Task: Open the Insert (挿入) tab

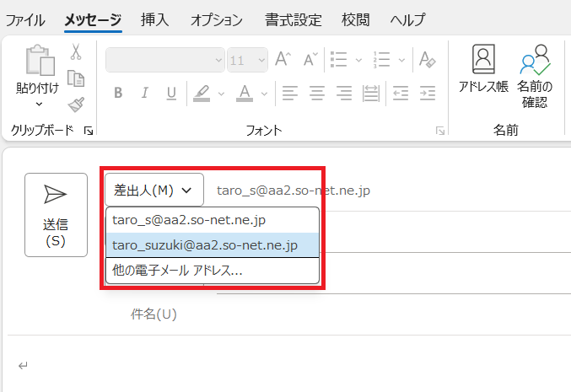Action: pyautogui.click(x=154, y=19)
